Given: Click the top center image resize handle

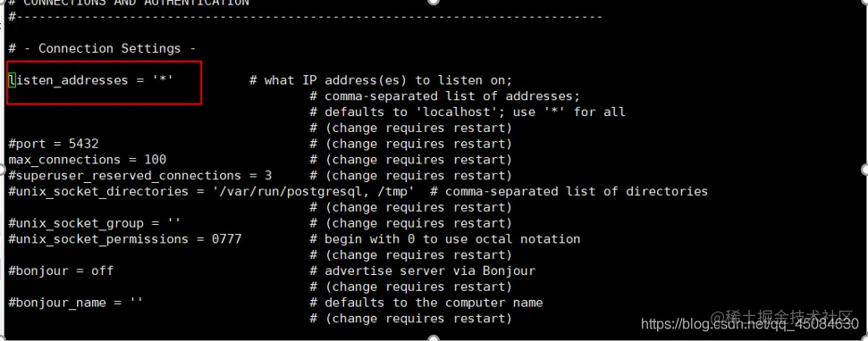Looking at the screenshot, I should click(x=434, y=2).
